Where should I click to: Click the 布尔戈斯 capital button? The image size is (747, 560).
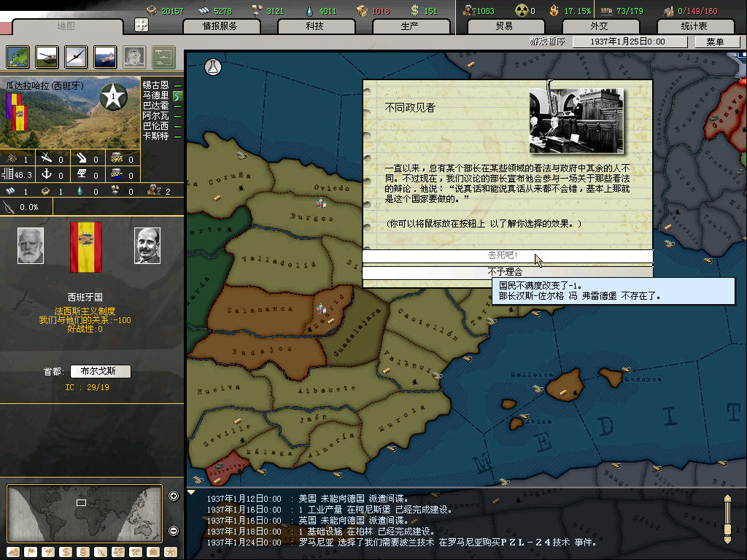pos(100,371)
